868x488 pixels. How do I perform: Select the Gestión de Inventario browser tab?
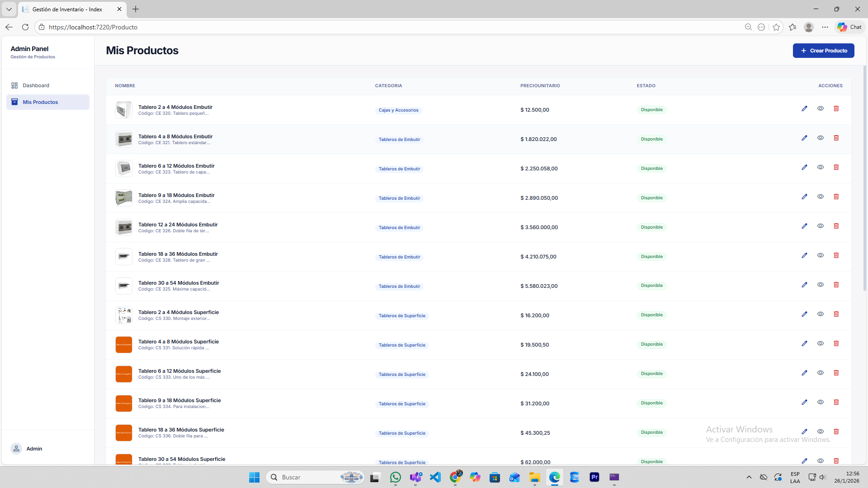[68, 9]
